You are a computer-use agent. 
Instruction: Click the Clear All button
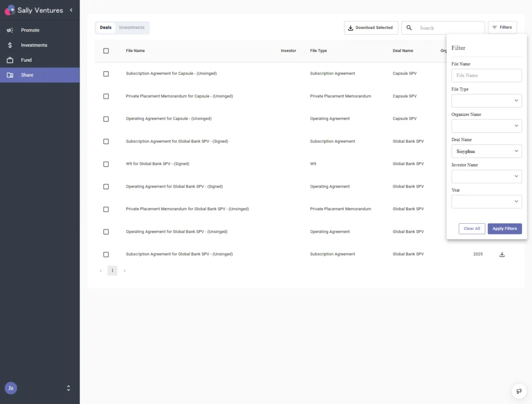(472, 228)
